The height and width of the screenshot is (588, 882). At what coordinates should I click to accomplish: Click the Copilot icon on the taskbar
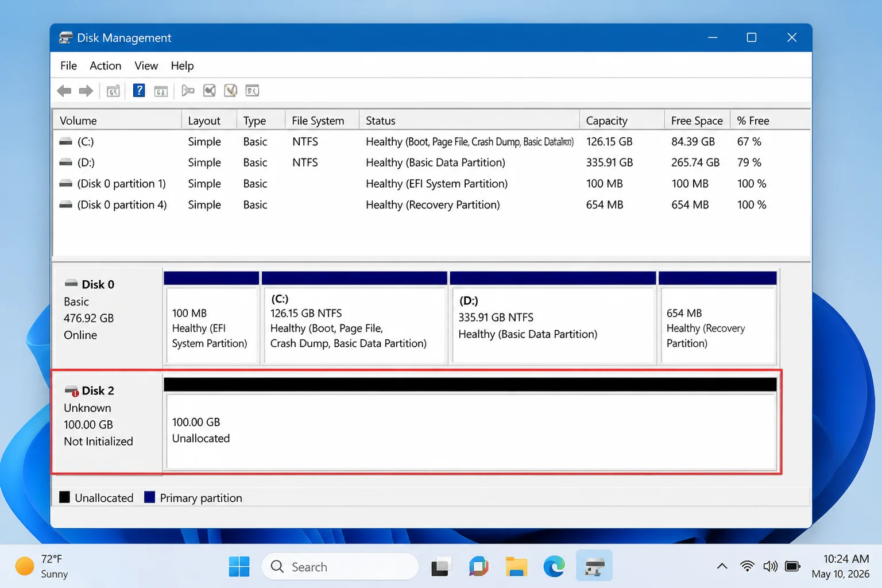pos(478,567)
